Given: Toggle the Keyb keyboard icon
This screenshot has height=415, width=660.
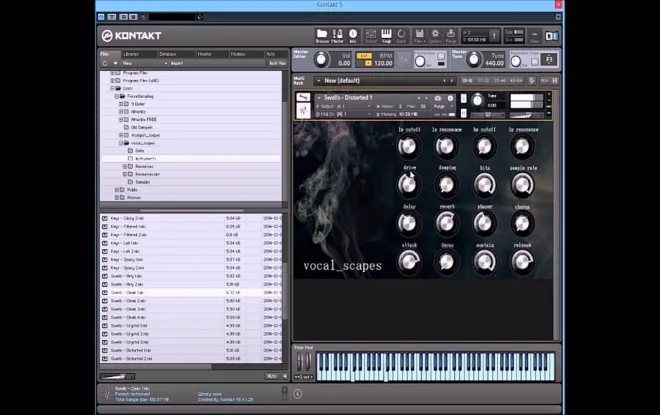Looking at the screenshot, I should click(x=386, y=36).
